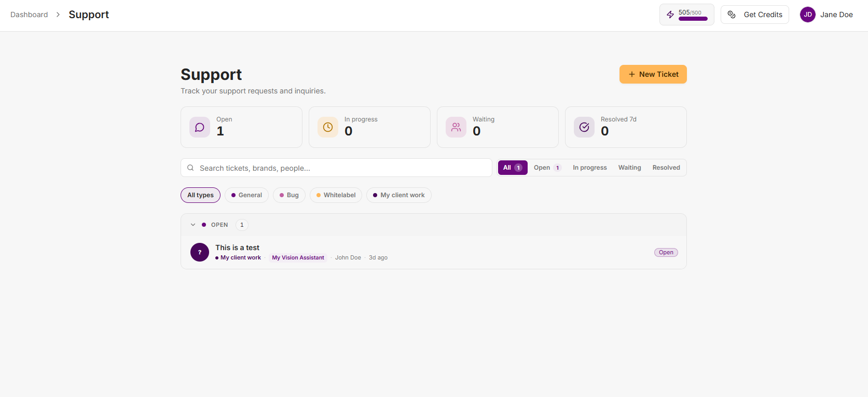This screenshot has width=868, height=397.
Task: Click the My Vision Assistant brand tag
Action: tap(298, 257)
